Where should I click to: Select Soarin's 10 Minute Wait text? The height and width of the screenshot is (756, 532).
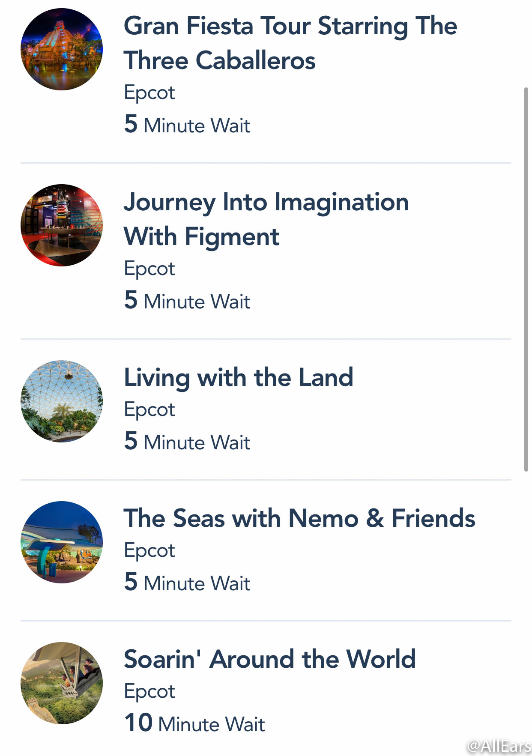194,723
